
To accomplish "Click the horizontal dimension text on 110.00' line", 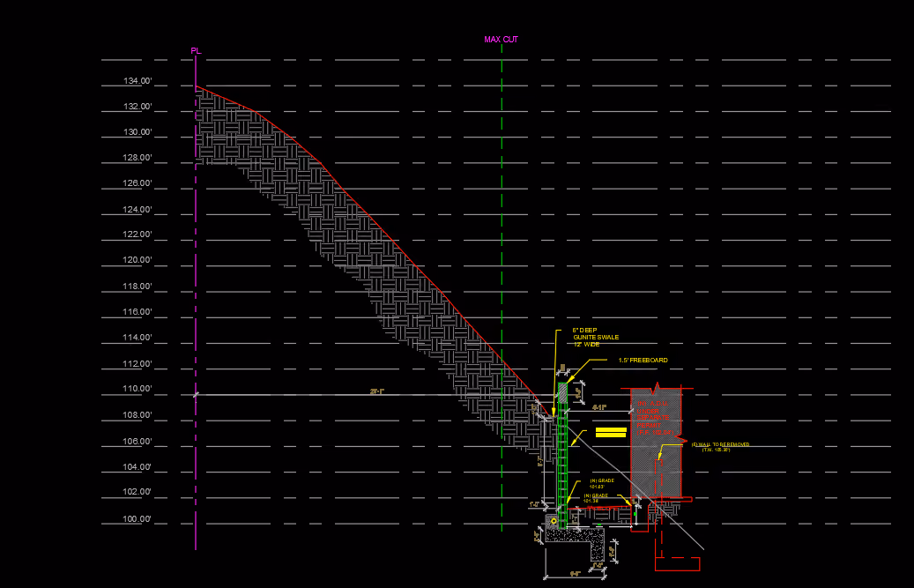I will [377, 391].
